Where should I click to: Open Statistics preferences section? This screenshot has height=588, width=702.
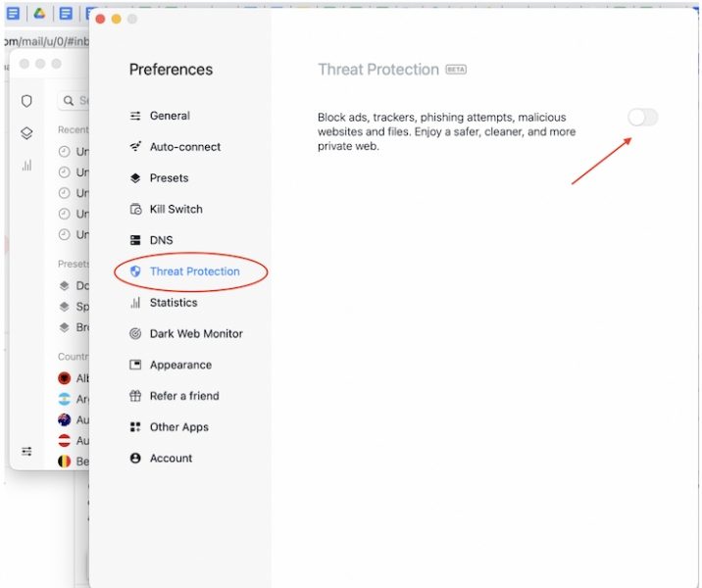164,303
